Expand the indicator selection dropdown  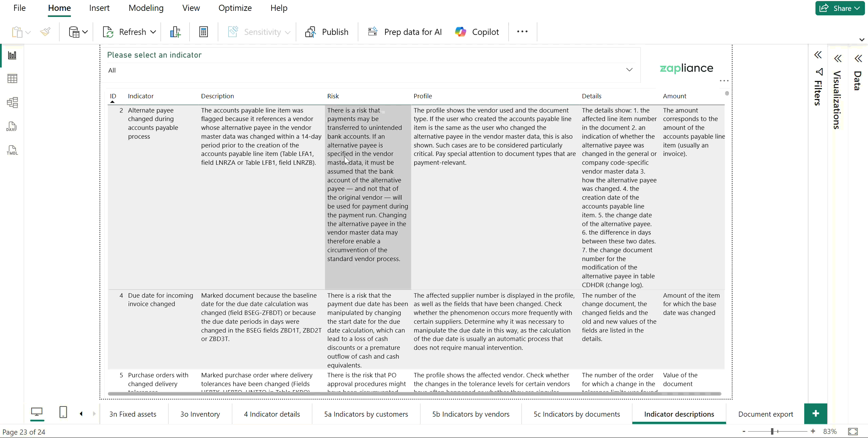coord(629,70)
